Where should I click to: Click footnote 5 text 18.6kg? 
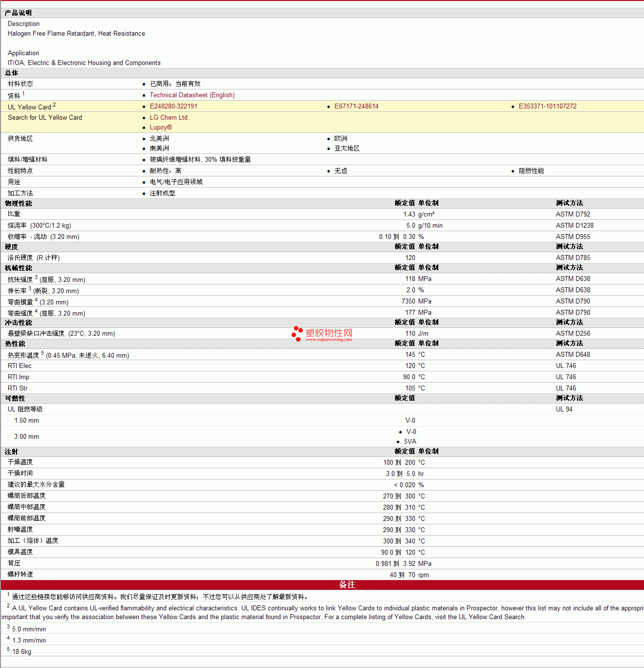tap(21, 652)
